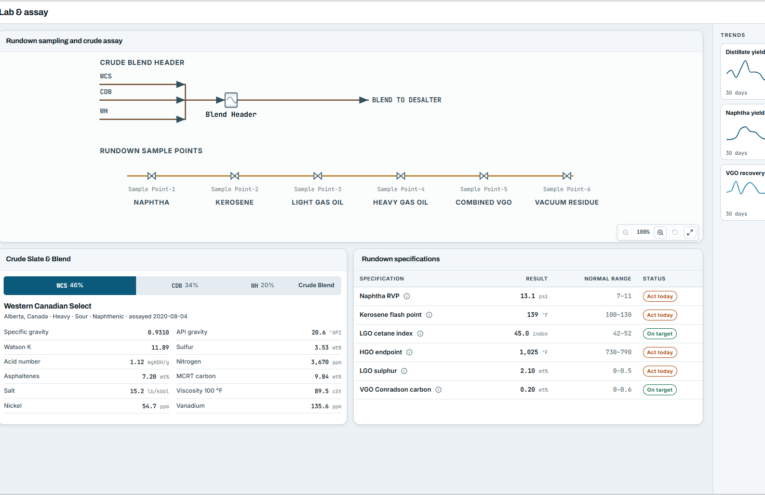Click the Nitrogen value 3,670
765x495 pixels.
tap(320, 362)
